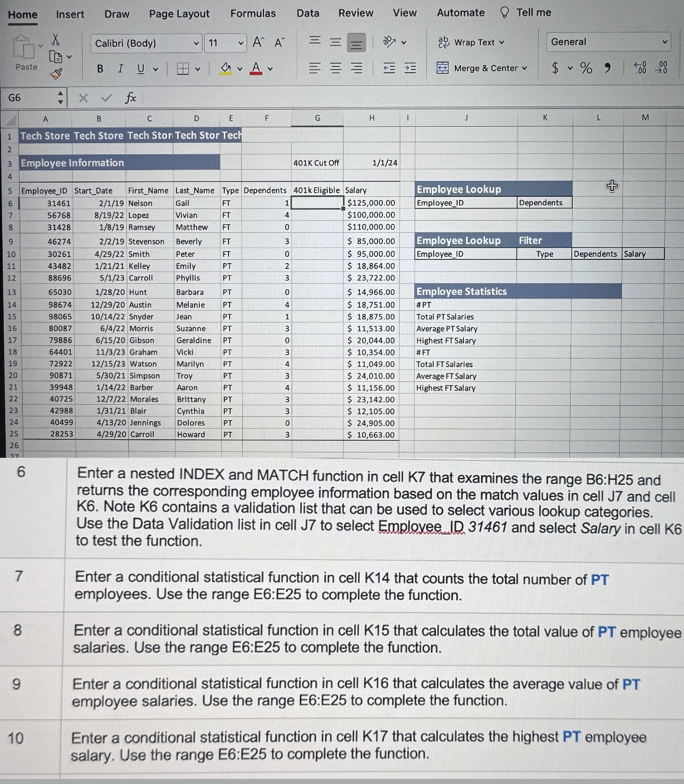
Task: Expand the fill color dropdown arrow
Action: [x=240, y=69]
